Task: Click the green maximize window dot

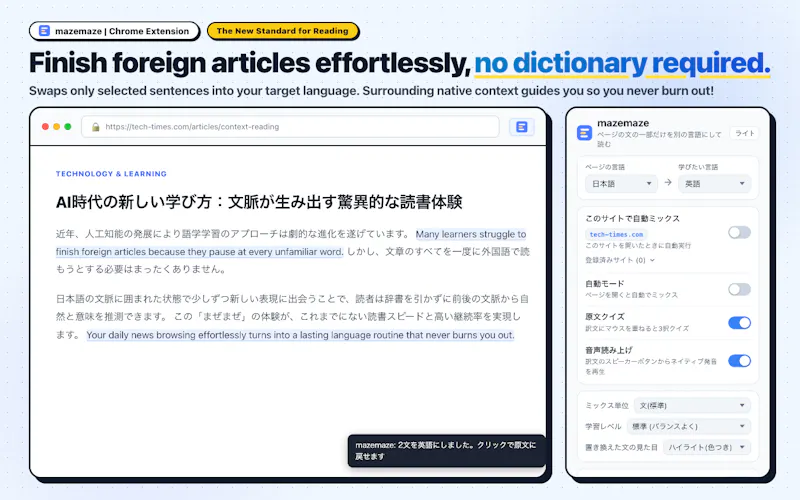Action: 67,127
